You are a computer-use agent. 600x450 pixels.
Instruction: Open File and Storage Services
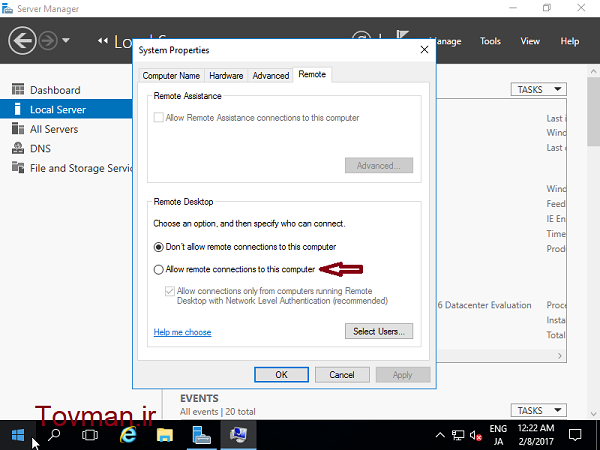point(81,168)
